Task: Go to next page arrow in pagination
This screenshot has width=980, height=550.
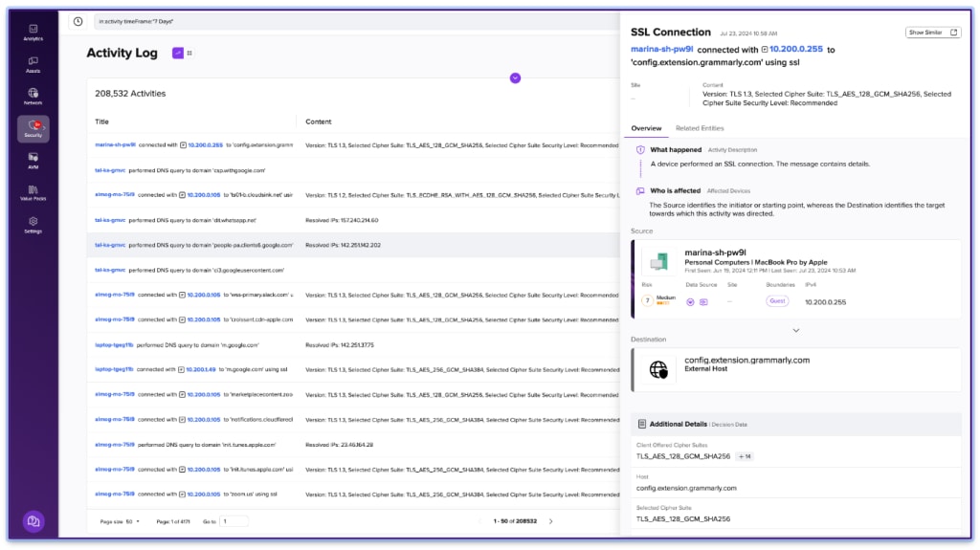Action: (550, 521)
